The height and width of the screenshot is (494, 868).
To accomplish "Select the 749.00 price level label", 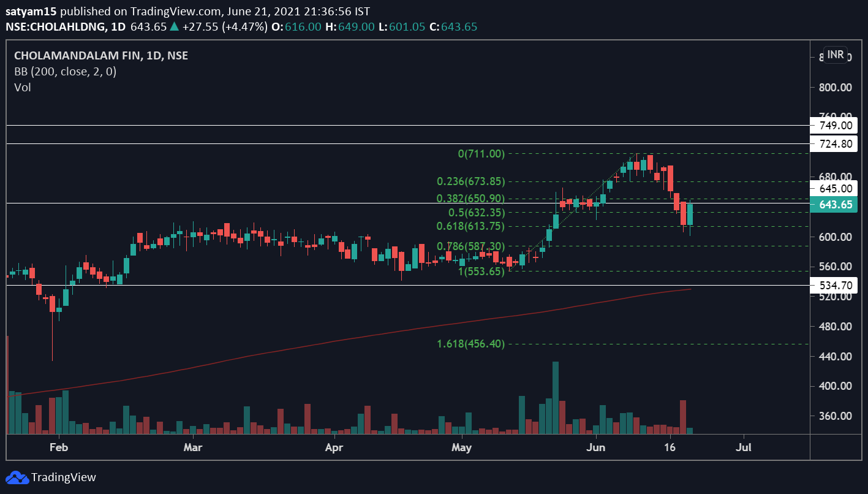I will point(833,126).
